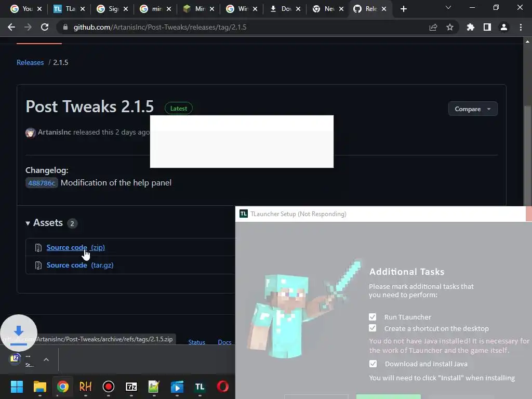Viewport: 532px width, 399px height.
Task: Open the Releases breadcrumb link
Action: click(30, 62)
